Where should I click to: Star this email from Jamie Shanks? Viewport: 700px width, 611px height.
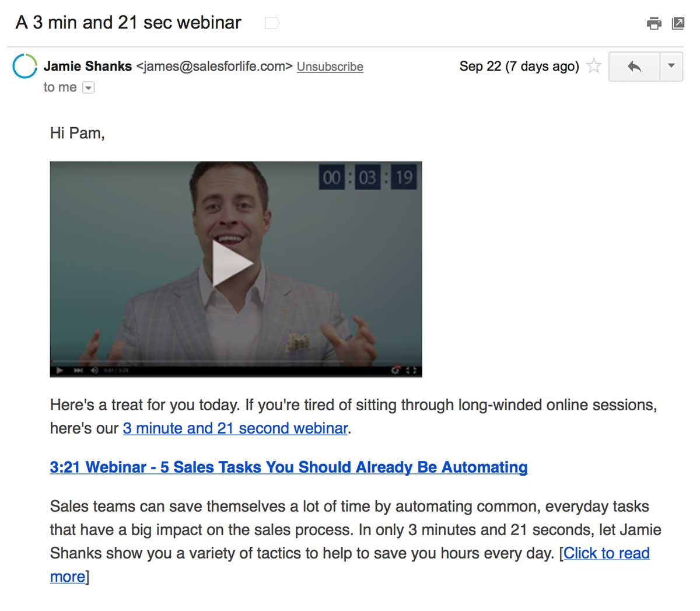pyautogui.click(x=593, y=66)
